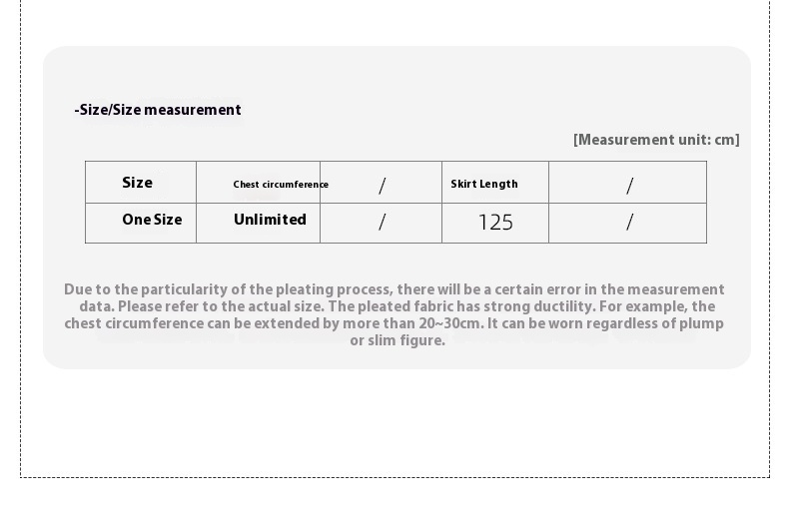
Task: Click the pleating process disclaimer first line
Action: [394, 289]
